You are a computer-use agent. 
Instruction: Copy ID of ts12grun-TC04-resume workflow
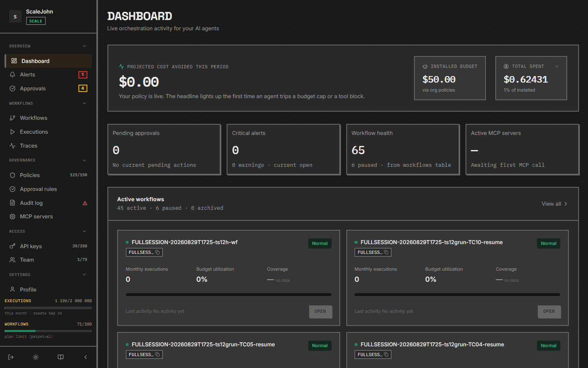386,355
